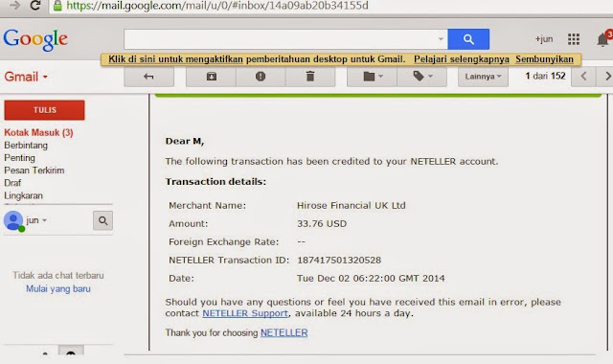Open the Lingkaran circles label
The image size is (613, 364).
pos(23,195)
